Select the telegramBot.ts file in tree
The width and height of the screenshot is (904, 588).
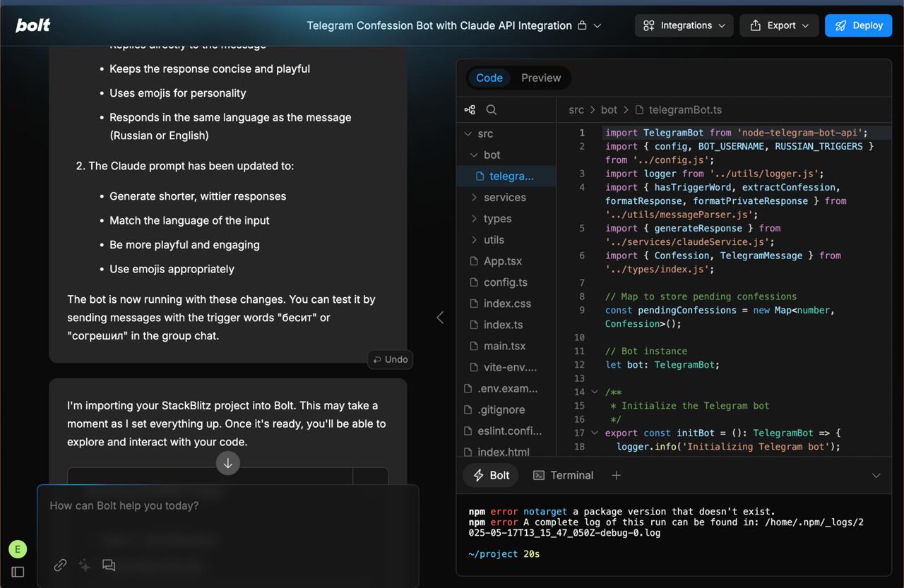coord(506,176)
